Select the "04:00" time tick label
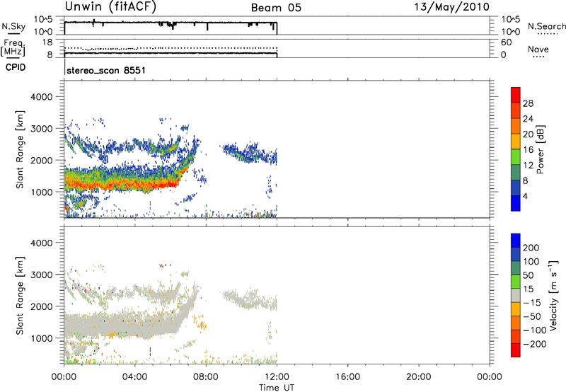 click(x=135, y=377)
